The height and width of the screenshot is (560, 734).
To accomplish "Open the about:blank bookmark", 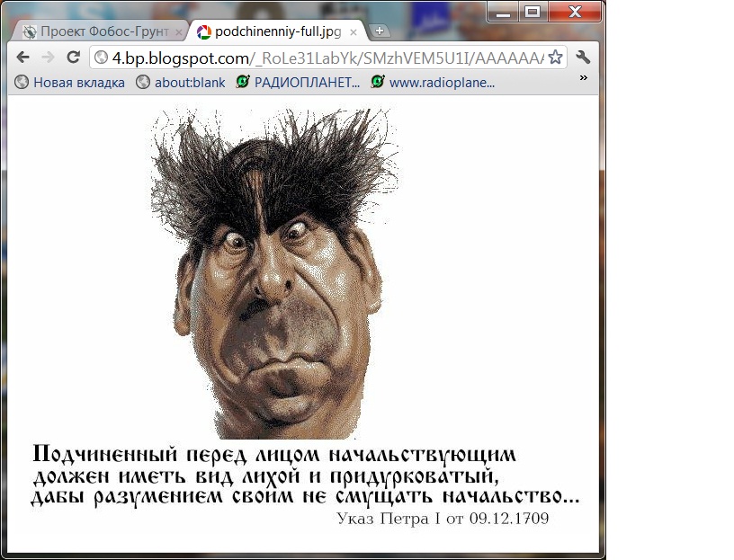I will (181, 83).
